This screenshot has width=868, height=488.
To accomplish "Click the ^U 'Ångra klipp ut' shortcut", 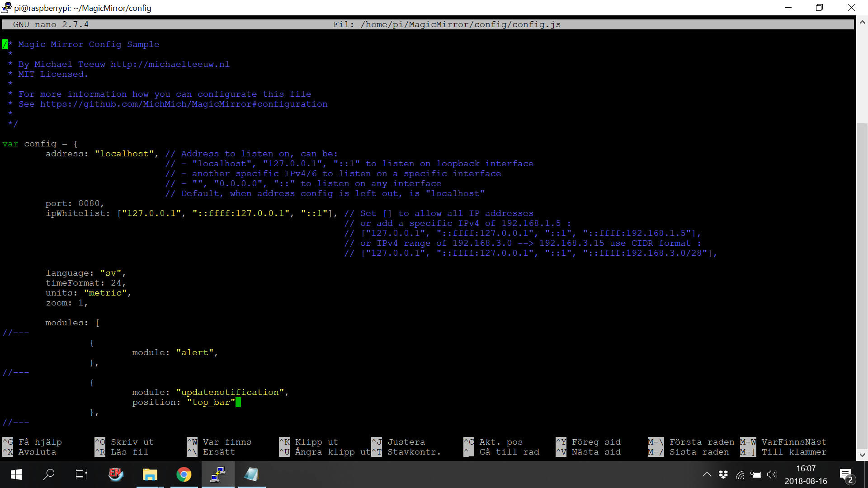I will [x=325, y=452].
